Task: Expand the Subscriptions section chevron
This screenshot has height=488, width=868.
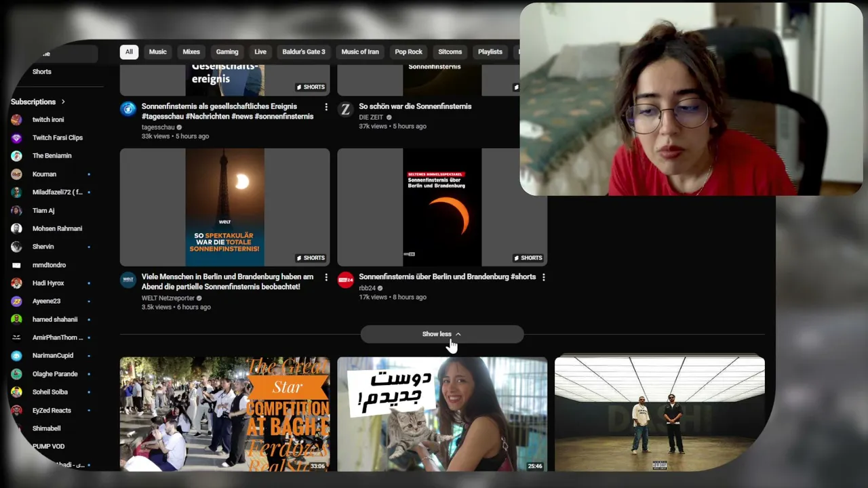Action: click(x=63, y=102)
